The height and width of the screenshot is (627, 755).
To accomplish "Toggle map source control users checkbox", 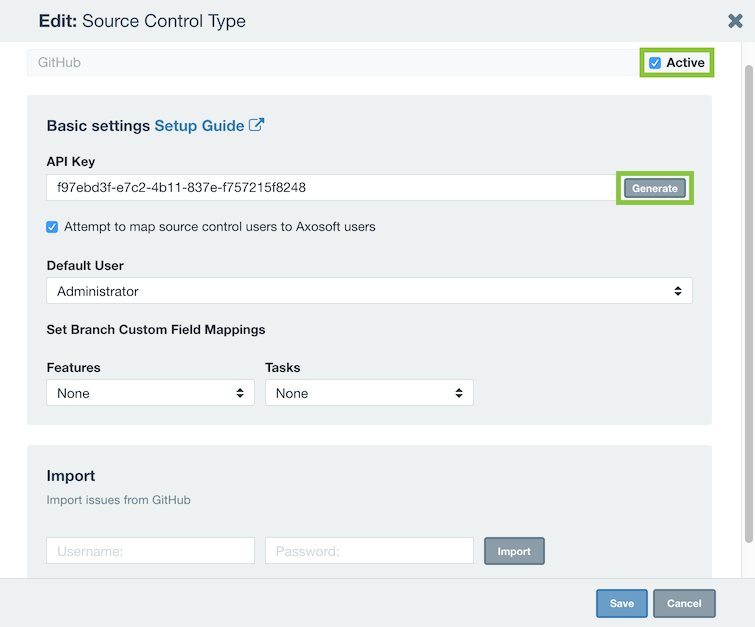I will [52, 227].
